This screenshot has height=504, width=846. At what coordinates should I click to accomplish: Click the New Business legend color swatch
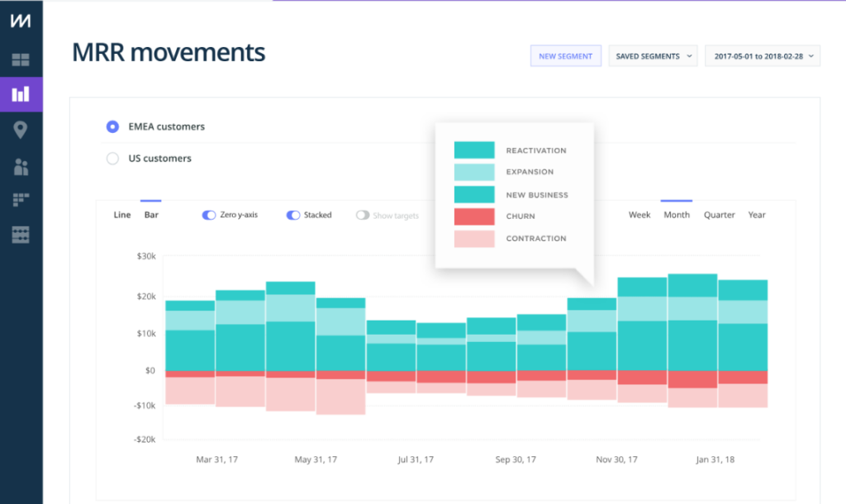pyautogui.click(x=474, y=194)
